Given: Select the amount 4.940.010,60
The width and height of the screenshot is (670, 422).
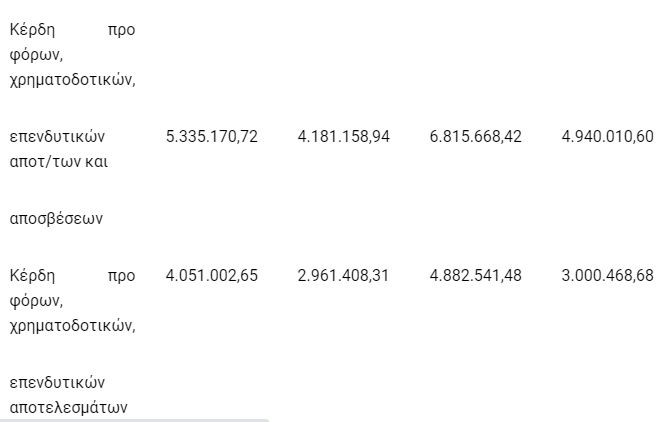Looking at the screenshot, I should [x=608, y=137].
